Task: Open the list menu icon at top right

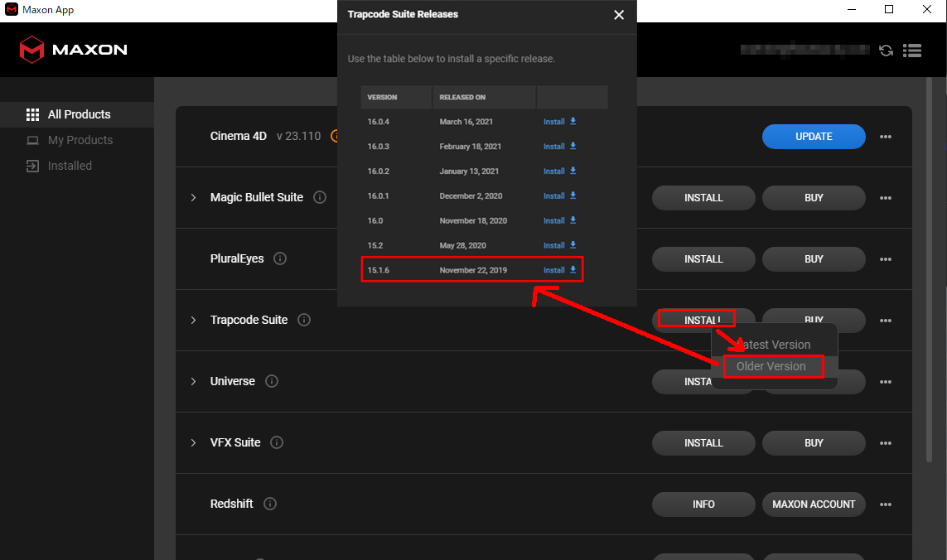Action: (912, 51)
